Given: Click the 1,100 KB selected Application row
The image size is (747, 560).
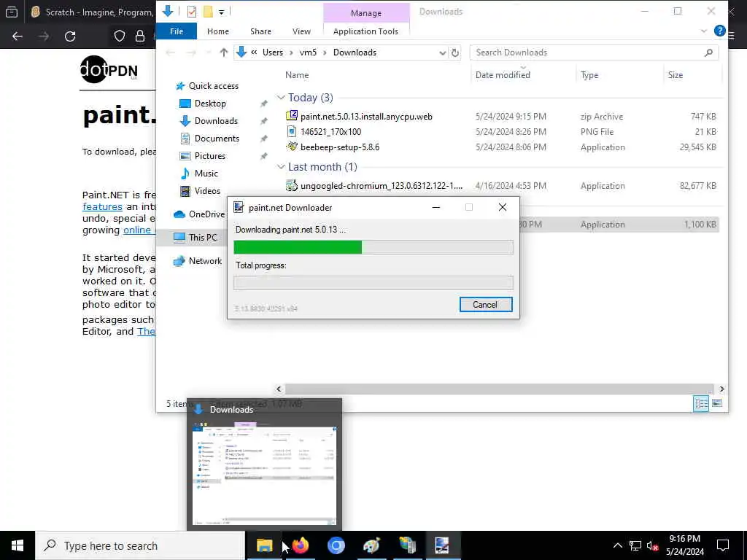Looking at the screenshot, I should pos(619,225).
